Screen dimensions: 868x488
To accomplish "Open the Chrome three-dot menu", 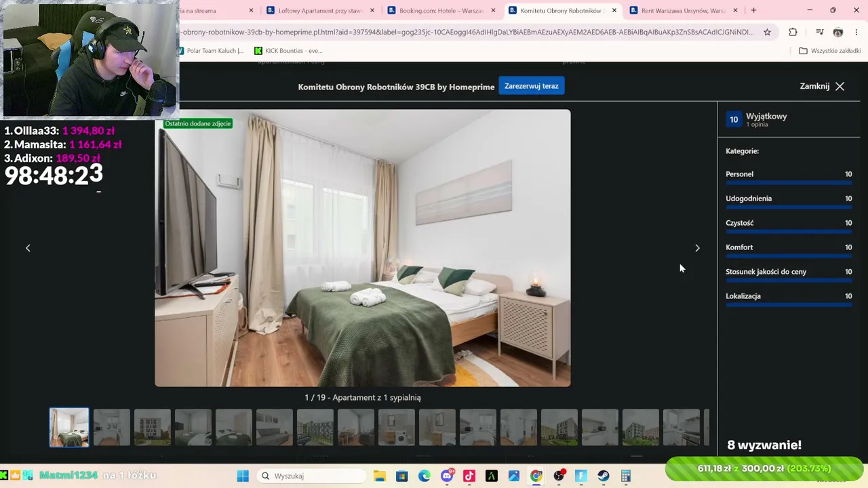I will 856,32.
